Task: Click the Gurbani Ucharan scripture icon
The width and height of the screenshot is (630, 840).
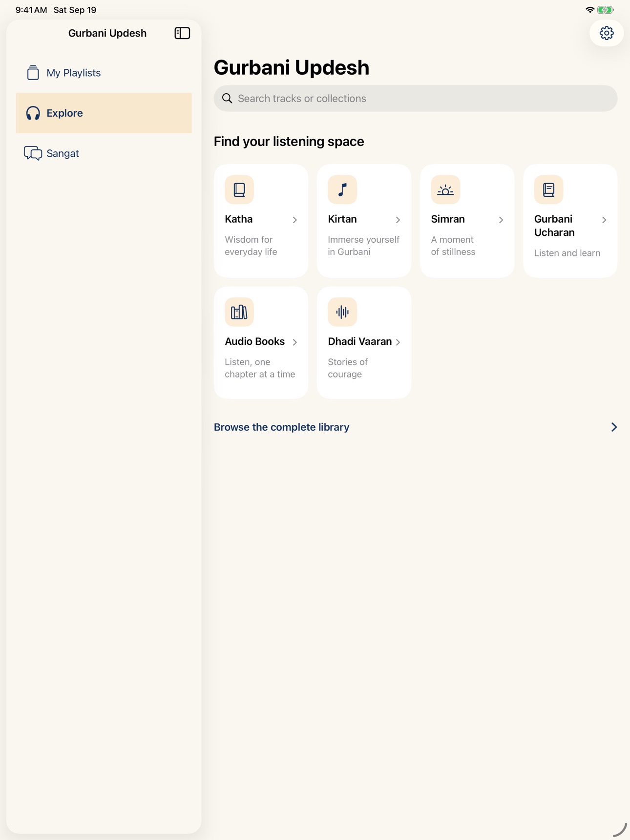Action: click(548, 189)
